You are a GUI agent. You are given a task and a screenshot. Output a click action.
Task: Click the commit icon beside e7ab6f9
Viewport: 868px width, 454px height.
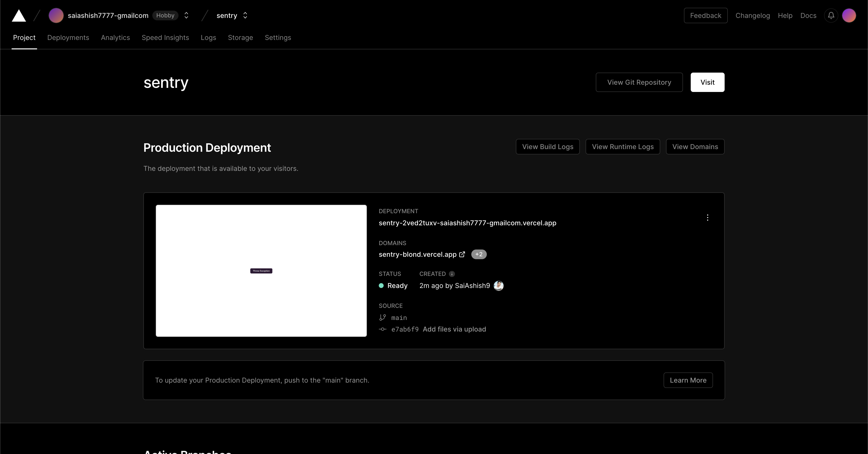pyautogui.click(x=382, y=329)
